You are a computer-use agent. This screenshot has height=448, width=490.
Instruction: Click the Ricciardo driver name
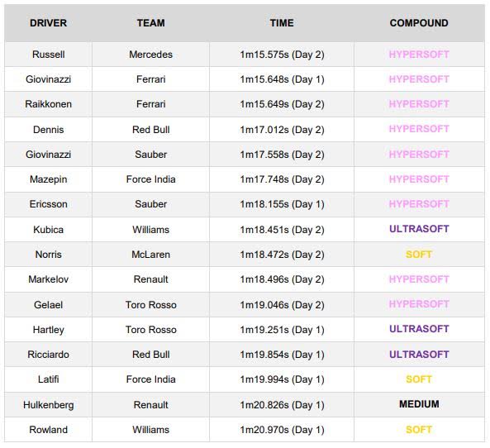(48, 355)
